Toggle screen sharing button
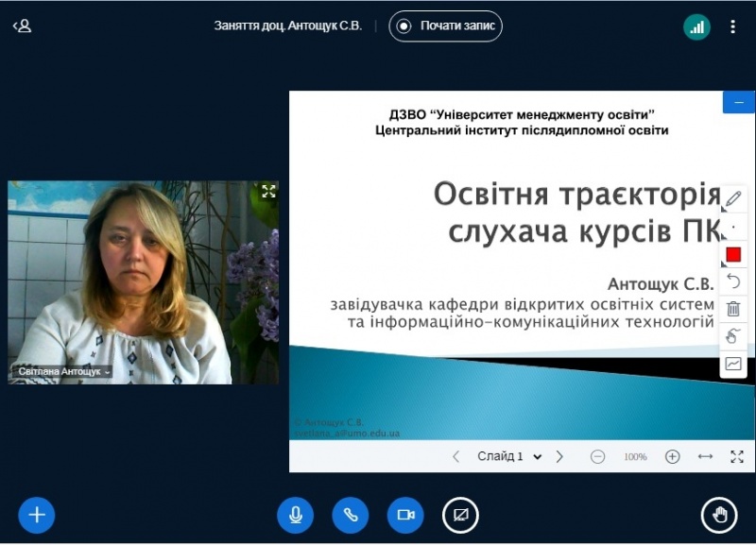Image resolution: width=756 pixels, height=545 pixels. [x=460, y=515]
